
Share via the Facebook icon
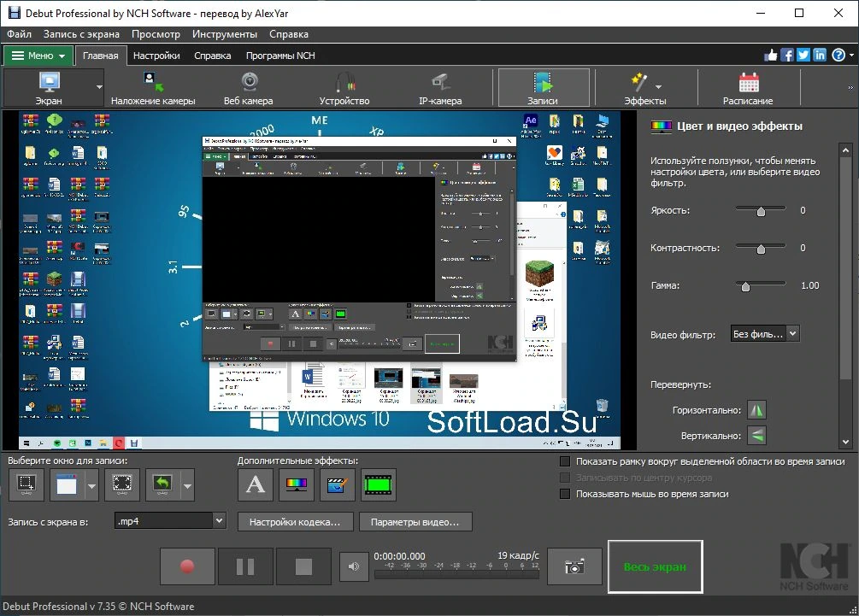(x=787, y=56)
